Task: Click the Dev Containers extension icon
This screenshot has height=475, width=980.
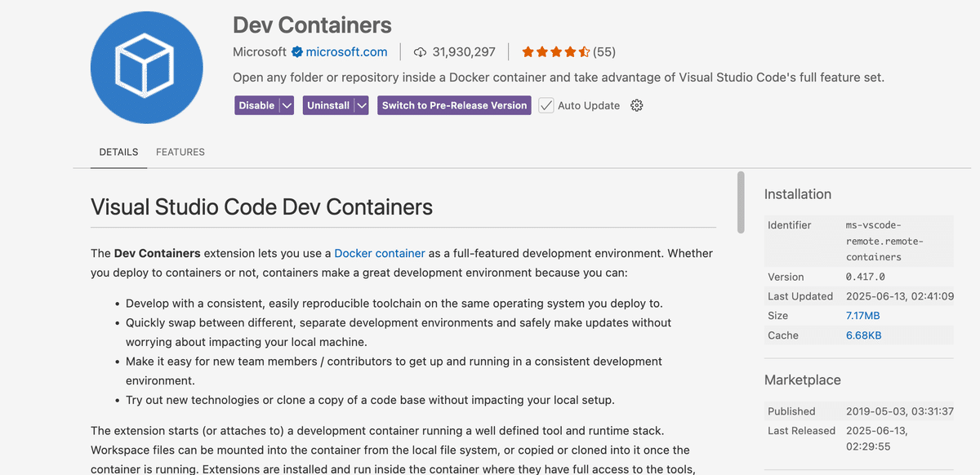Action: tap(146, 67)
